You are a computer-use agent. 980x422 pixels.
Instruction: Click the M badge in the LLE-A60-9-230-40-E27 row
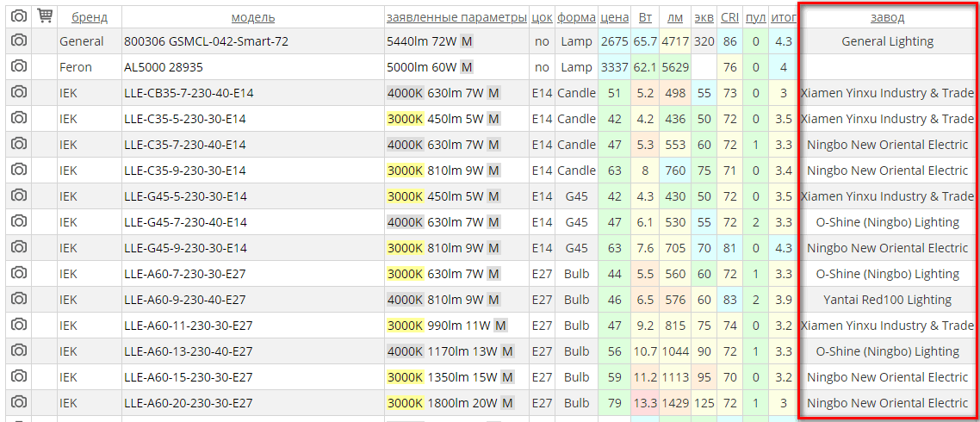493,300
